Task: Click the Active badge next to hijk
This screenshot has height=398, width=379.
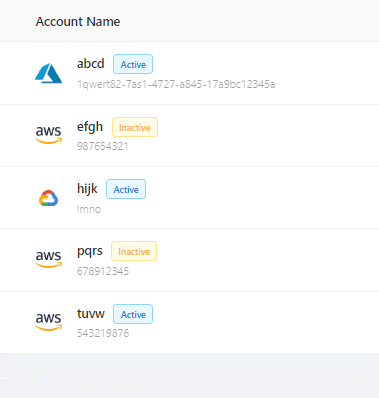Action: pyautogui.click(x=126, y=189)
